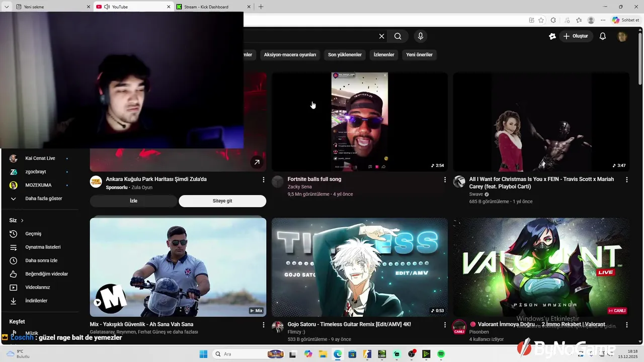Open Swave channel avatar

coord(459,182)
